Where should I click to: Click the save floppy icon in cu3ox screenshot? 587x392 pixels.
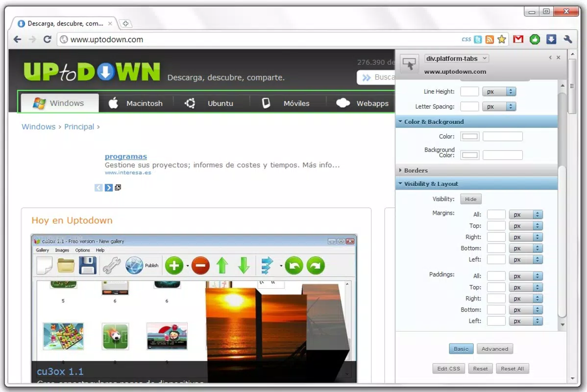(88, 266)
